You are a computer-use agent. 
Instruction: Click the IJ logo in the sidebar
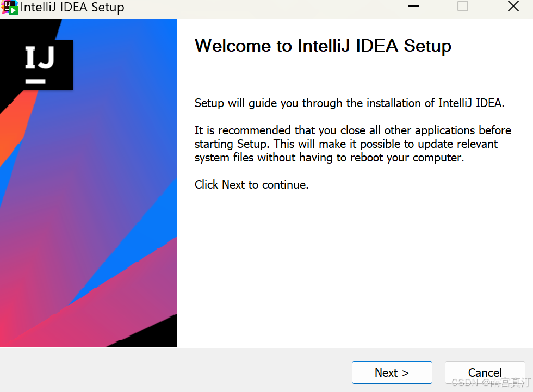coord(40,65)
